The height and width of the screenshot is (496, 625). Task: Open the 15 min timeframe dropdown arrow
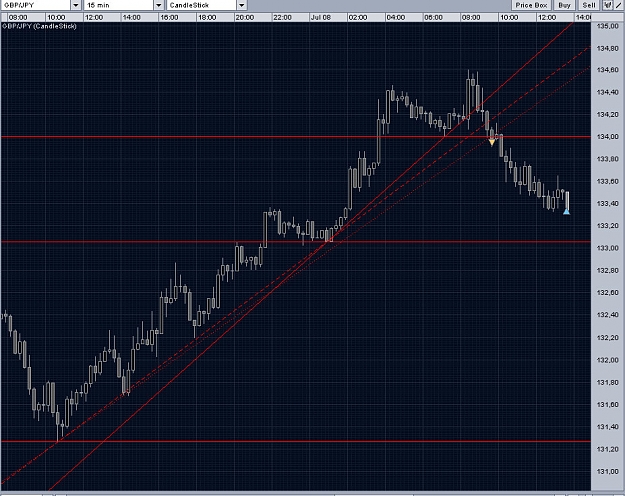[159, 5]
